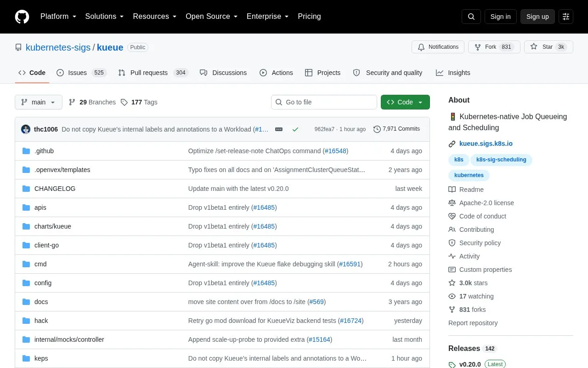
Task: Open the Enterprise dropdown menu
Action: click(x=268, y=17)
